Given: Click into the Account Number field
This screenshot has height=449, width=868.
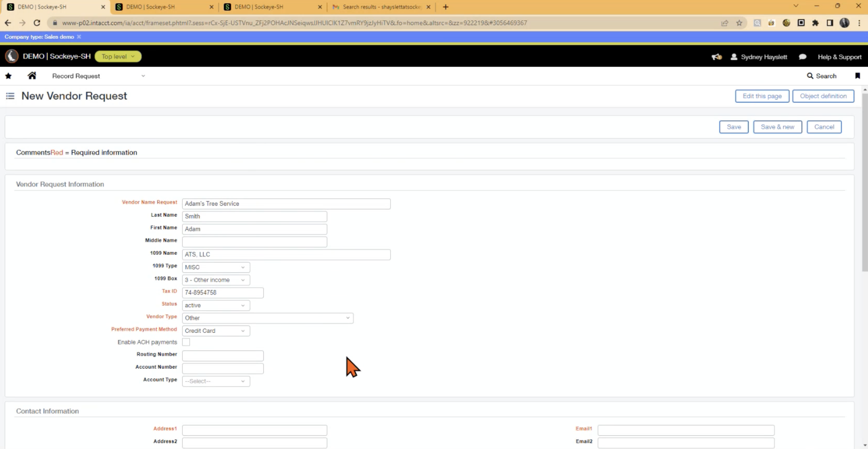Looking at the screenshot, I should pos(223,368).
